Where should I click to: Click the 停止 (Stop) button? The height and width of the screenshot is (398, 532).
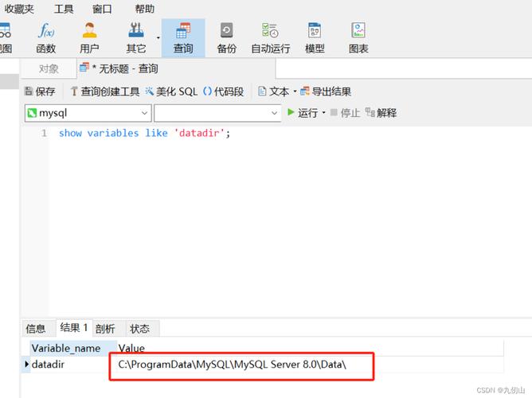345,112
